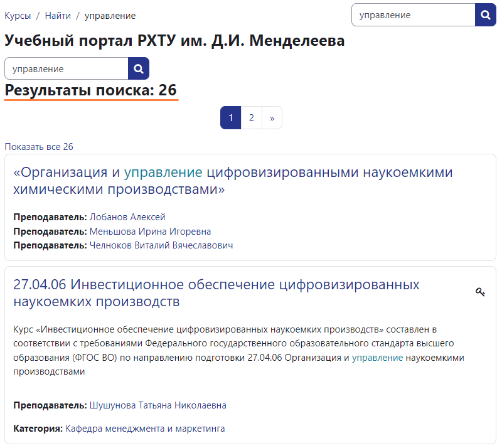Screen dimensions: 502x448
Task: Go to results page 2
Action: click(x=251, y=118)
